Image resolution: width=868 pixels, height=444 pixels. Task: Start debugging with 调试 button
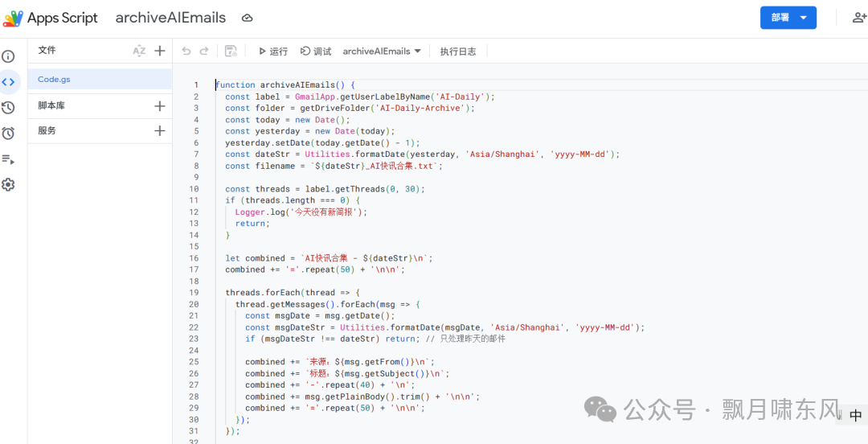(x=316, y=51)
